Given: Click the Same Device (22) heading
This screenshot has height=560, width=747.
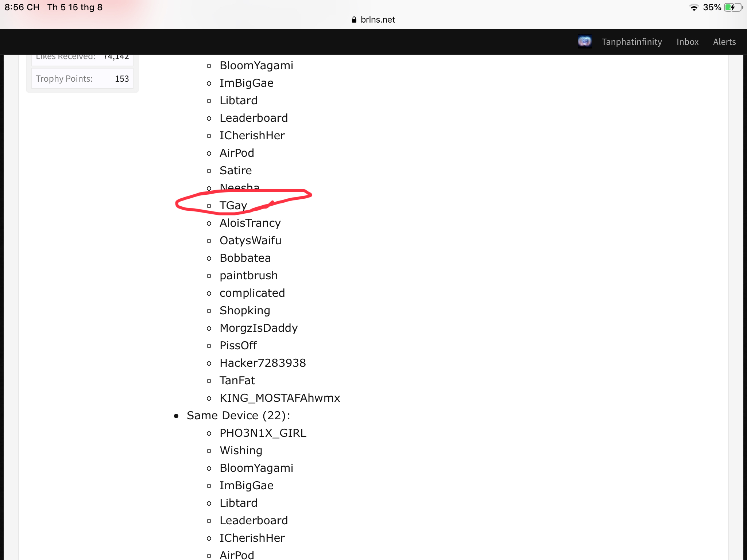Looking at the screenshot, I should (x=239, y=416).
